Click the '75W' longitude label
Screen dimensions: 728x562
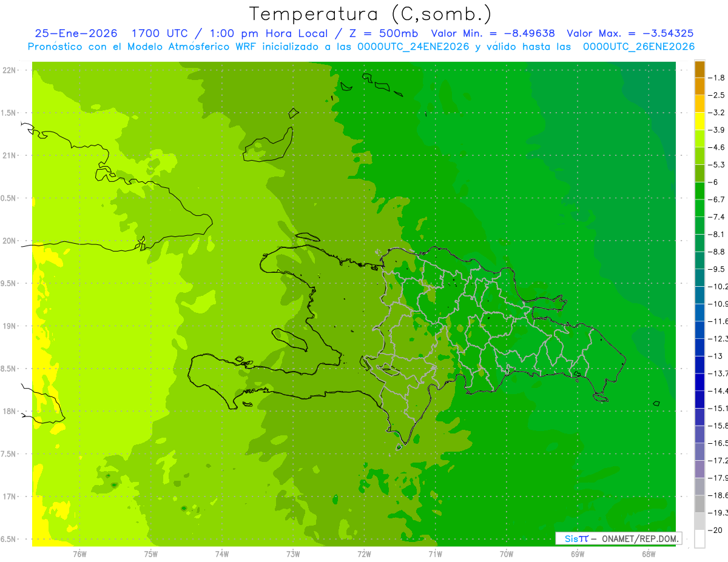point(150,554)
